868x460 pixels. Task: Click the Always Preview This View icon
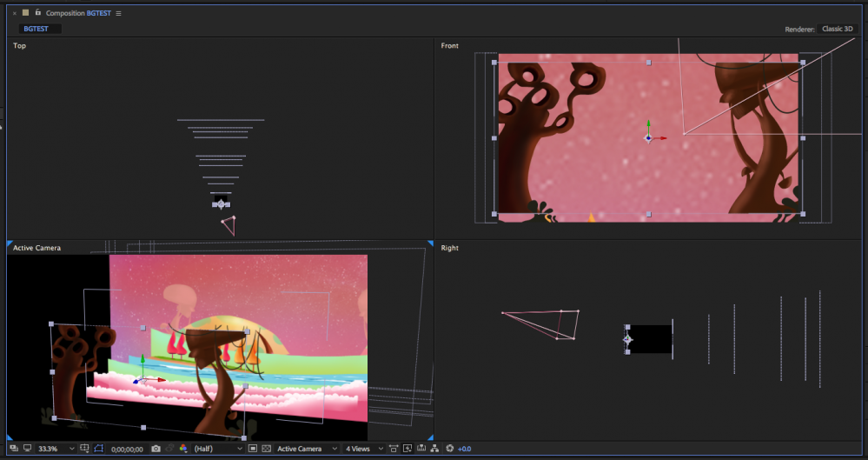pos(13,449)
